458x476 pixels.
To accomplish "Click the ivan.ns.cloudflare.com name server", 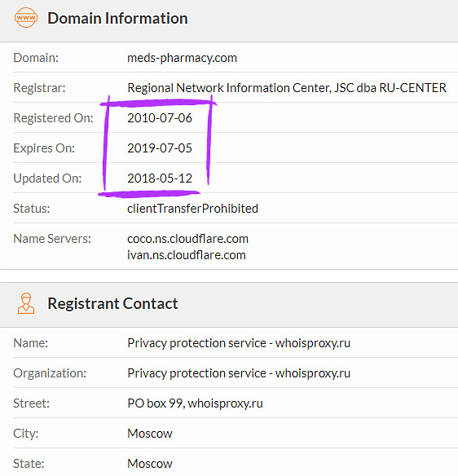I will coord(187,255).
